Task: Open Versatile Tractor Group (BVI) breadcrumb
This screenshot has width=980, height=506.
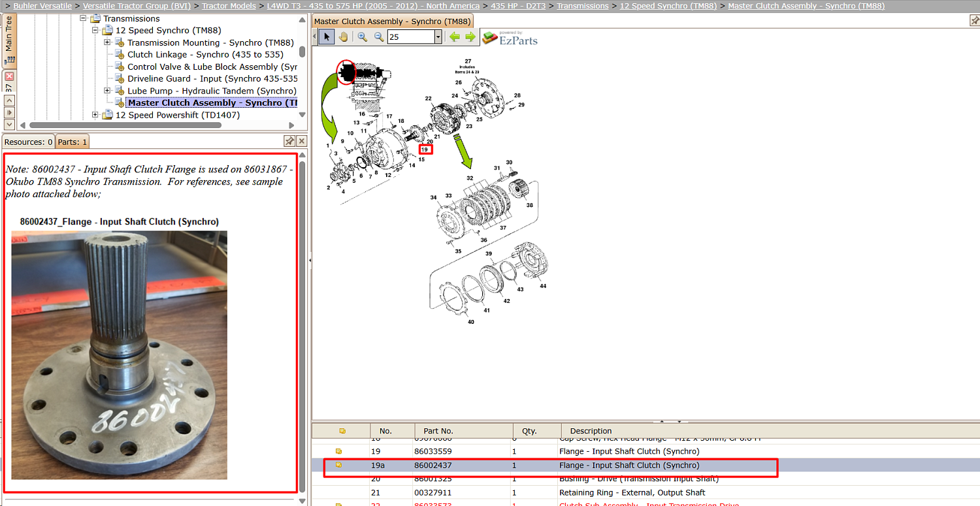Action: pyautogui.click(x=137, y=6)
